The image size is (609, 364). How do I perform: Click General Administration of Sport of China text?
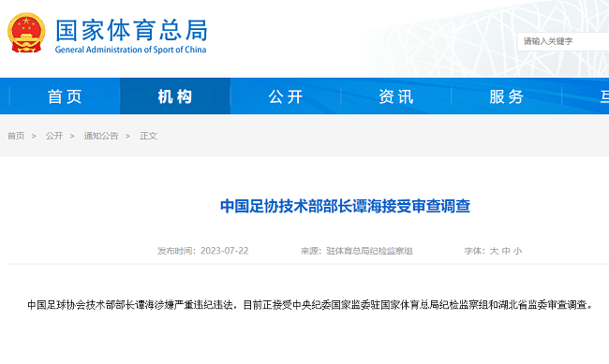click(x=130, y=50)
